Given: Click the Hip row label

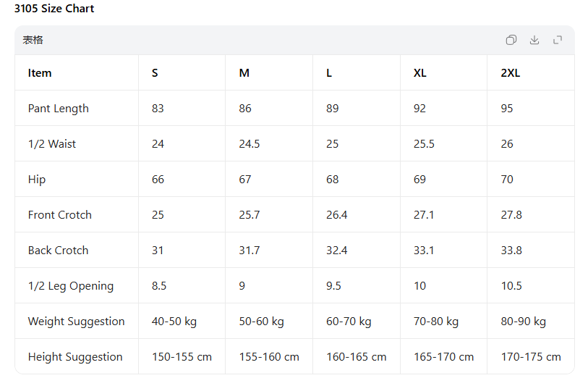Looking at the screenshot, I should click(37, 180).
